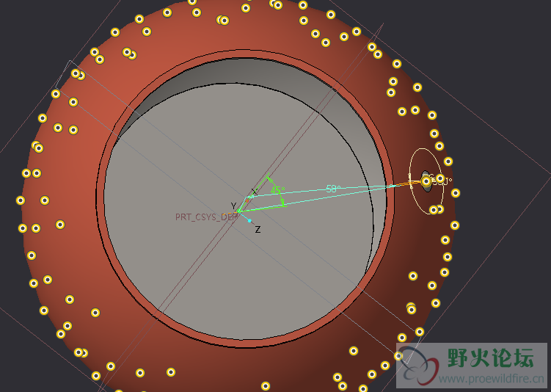
Task: Click the Y axis label
Action: pos(234,206)
